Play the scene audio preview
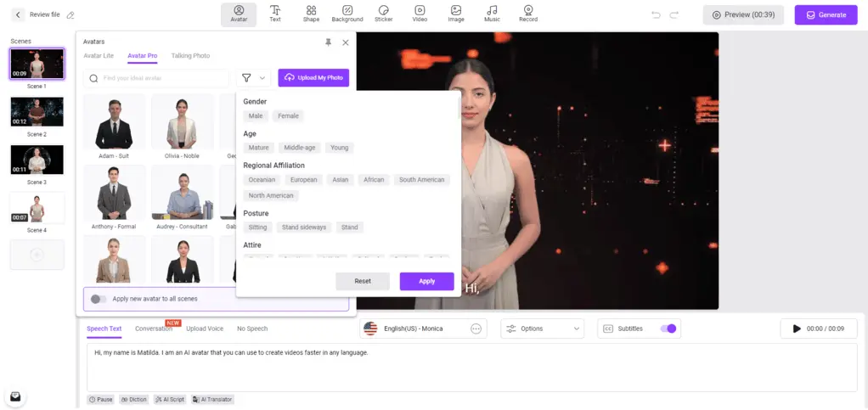The height and width of the screenshot is (410, 868). (x=797, y=329)
